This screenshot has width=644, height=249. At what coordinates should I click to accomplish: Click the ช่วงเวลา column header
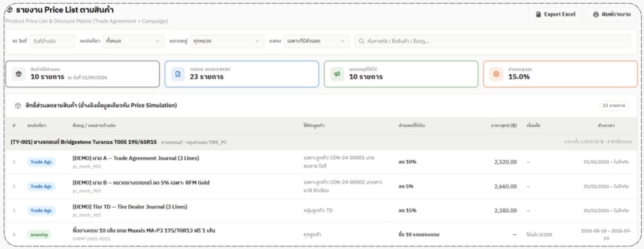[x=606, y=126]
